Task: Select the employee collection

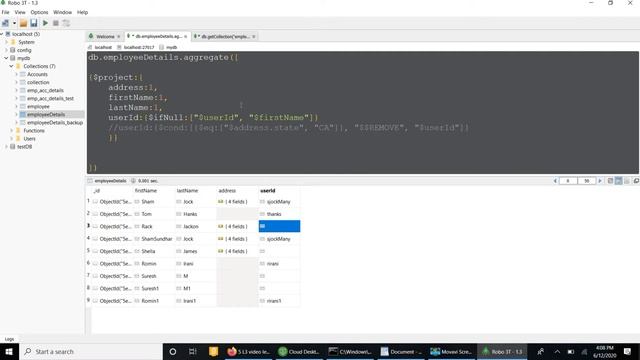Action: [x=38, y=107]
